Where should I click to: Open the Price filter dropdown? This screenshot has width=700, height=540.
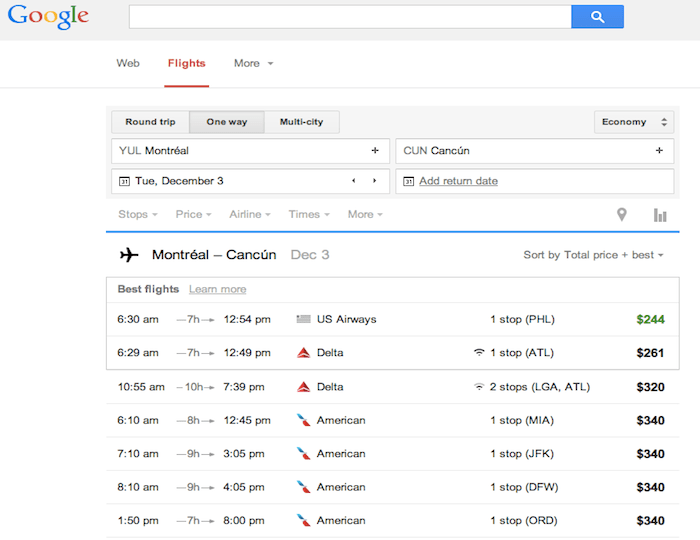click(x=193, y=215)
